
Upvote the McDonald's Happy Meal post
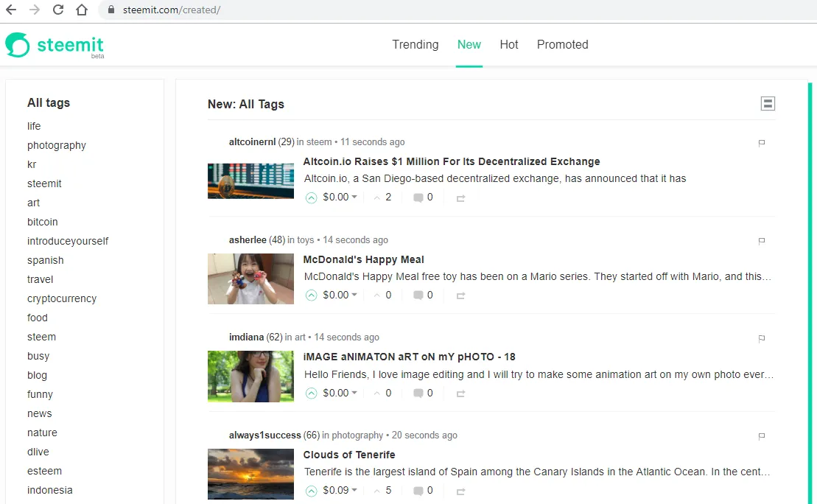coord(311,295)
